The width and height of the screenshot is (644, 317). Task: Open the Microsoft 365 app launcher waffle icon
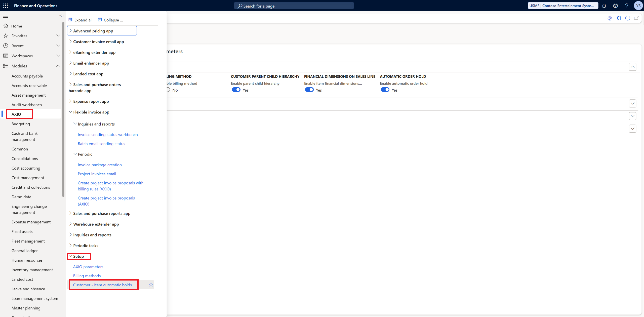6,6
